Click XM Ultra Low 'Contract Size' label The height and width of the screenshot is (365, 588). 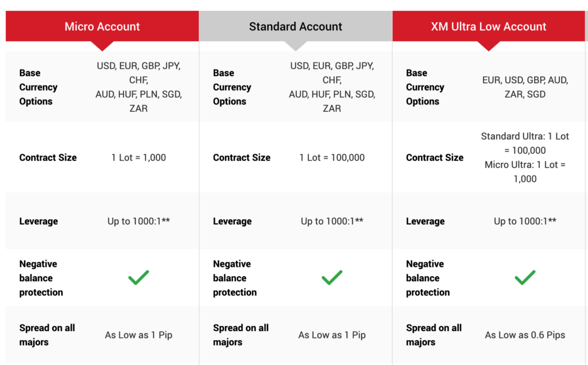point(435,157)
